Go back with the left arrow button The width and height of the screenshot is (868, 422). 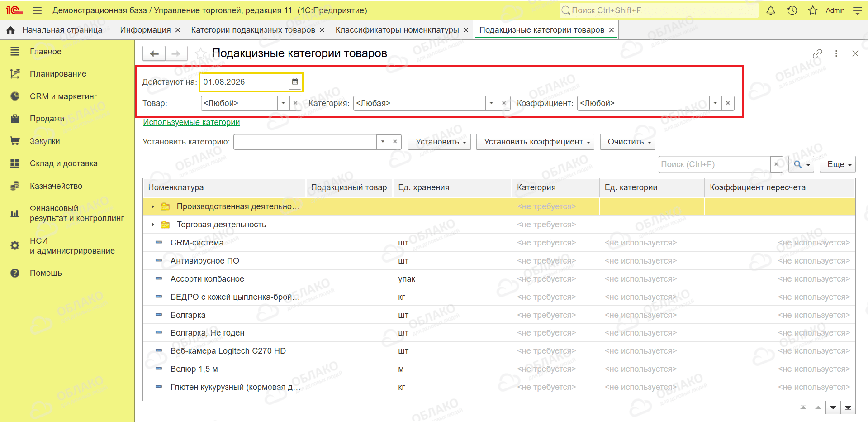pos(154,53)
